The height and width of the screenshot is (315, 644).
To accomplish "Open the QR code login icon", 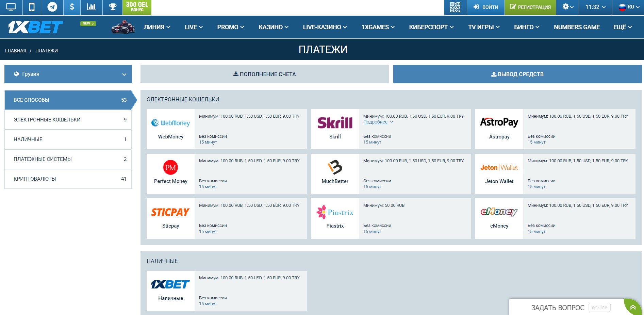I will pyautogui.click(x=455, y=7).
